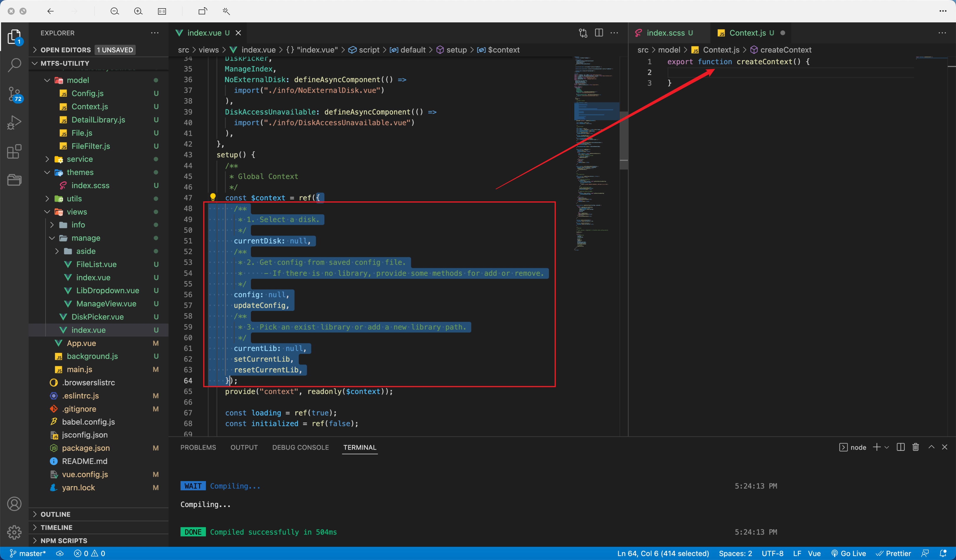This screenshot has height=560, width=956.
Task: Switch to the DEBUG CONSOLE panel tab
Action: point(300,448)
